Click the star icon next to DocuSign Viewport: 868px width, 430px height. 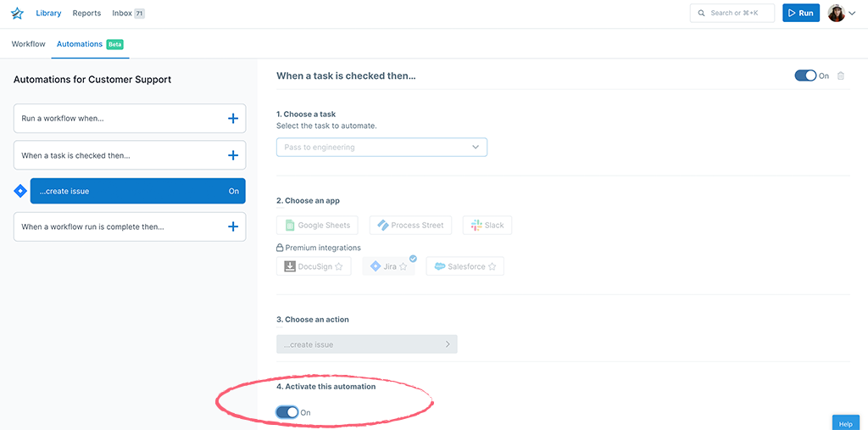point(339,266)
